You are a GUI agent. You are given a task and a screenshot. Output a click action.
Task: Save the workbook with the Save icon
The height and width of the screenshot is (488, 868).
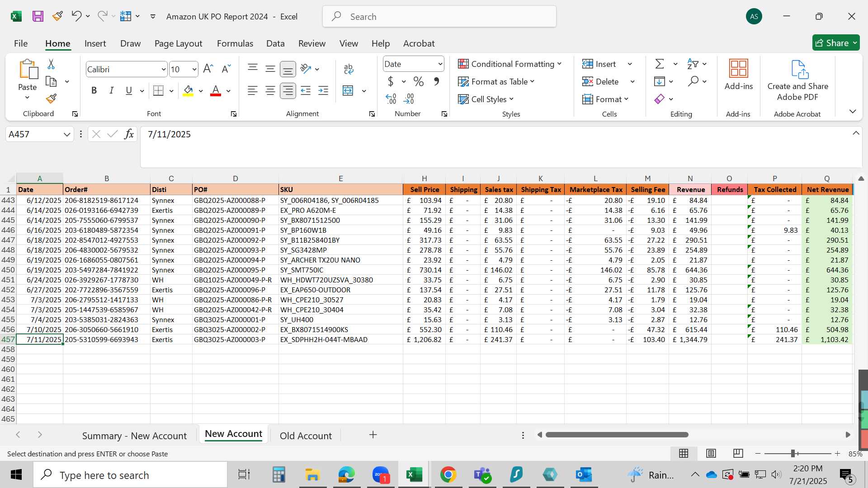pos(38,16)
